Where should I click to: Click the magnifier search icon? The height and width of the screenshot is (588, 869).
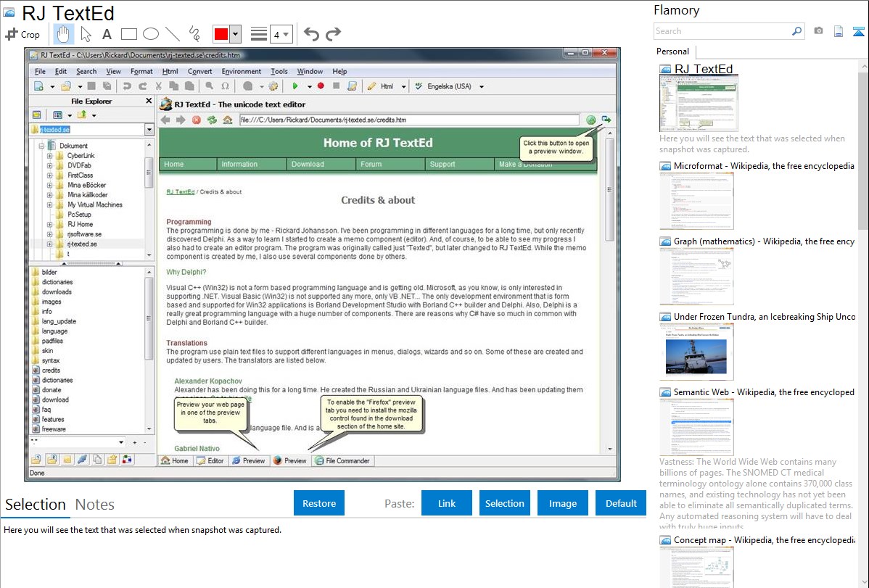(x=796, y=31)
